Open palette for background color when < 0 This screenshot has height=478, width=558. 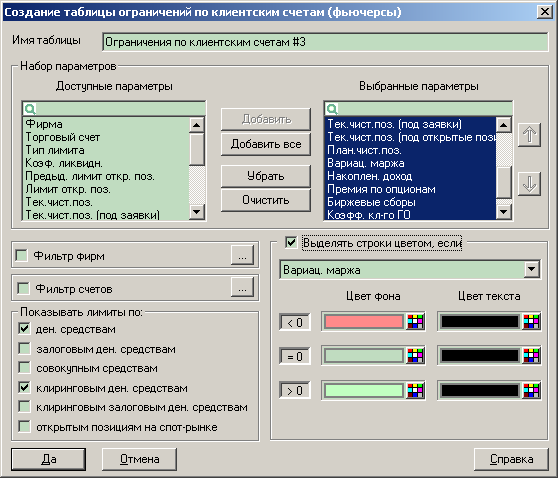415,322
